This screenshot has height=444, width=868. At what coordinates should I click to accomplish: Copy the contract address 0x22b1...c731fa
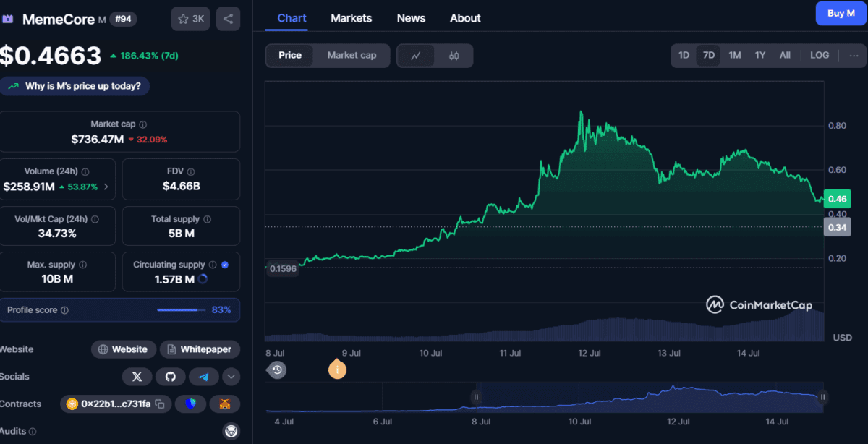(x=160, y=404)
